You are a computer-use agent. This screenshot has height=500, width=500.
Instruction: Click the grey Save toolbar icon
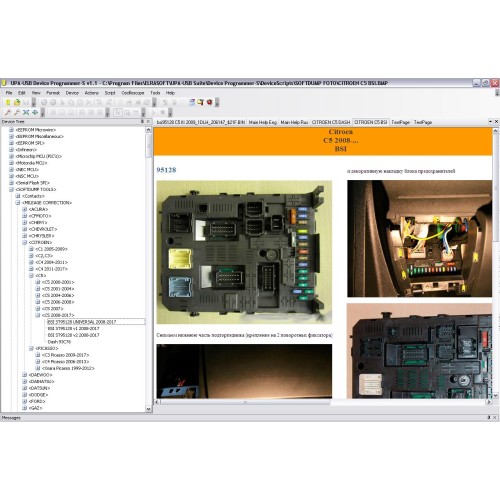pyautogui.click(x=26, y=102)
